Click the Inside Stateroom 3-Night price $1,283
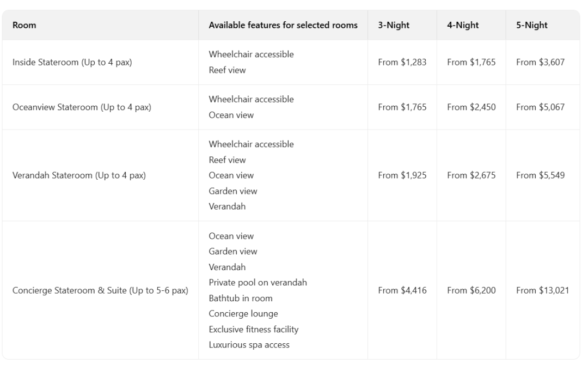 point(402,62)
